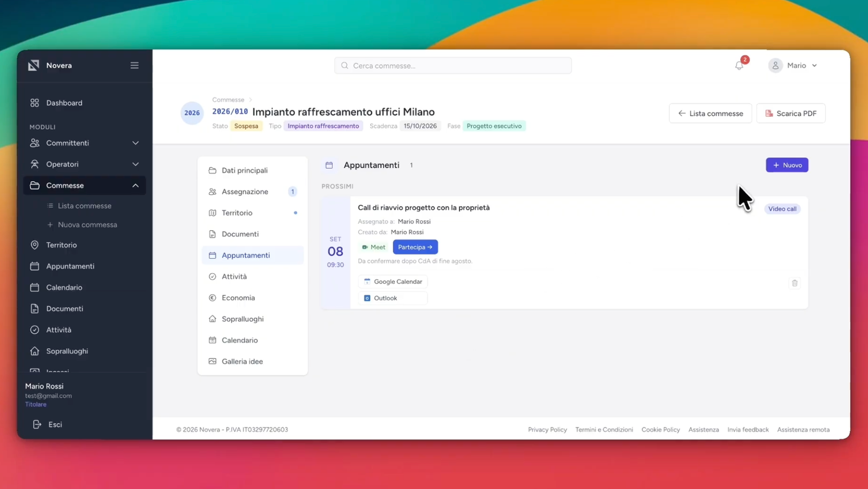Select Dati principali tab
The image size is (868, 489).
(252, 170)
